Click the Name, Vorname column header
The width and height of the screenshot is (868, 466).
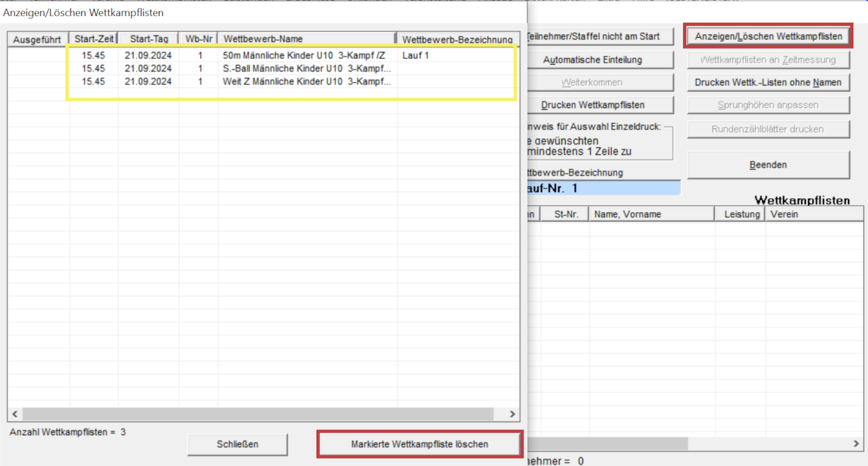pyautogui.click(x=652, y=214)
